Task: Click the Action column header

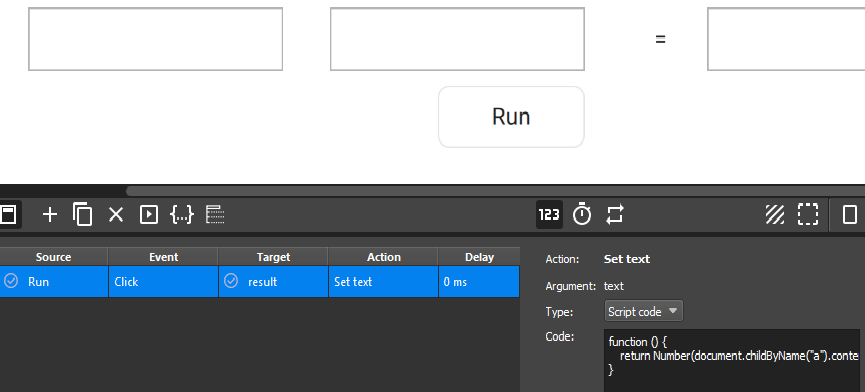Action: (x=383, y=257)
